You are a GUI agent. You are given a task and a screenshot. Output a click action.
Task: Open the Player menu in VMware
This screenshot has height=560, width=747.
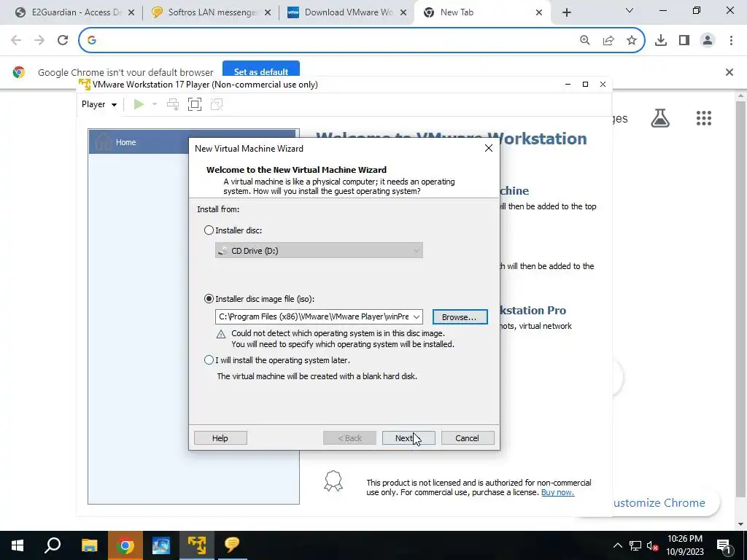tap(98, 104)
